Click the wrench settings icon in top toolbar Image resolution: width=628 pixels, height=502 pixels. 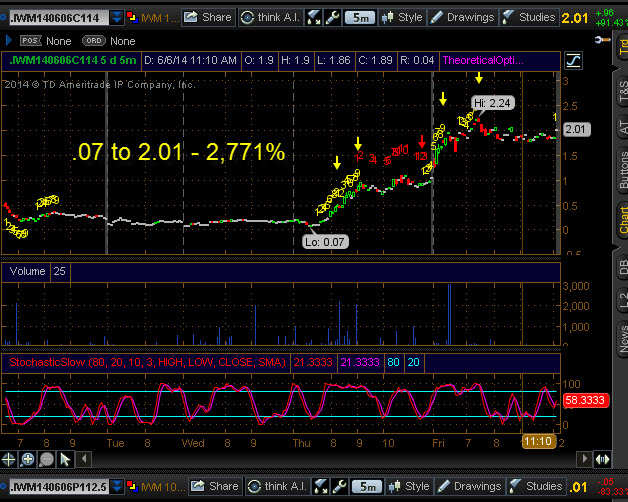coord(332,17)
